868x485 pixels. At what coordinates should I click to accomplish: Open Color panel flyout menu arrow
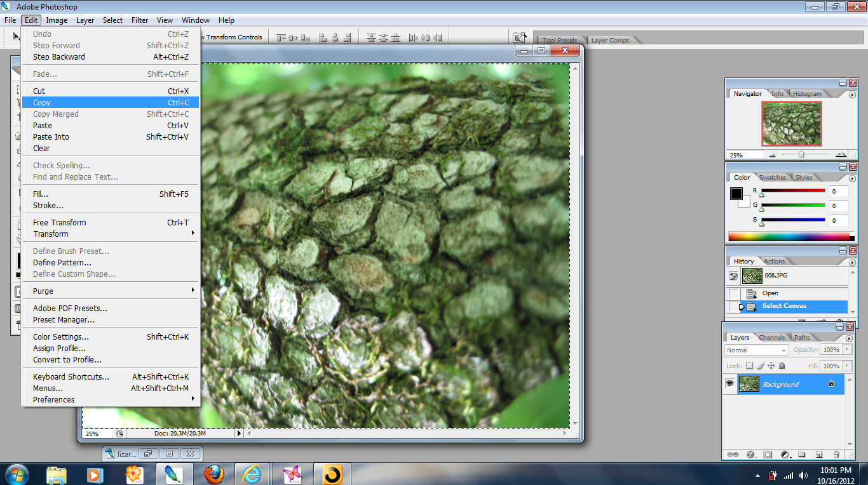pos(851,178)
